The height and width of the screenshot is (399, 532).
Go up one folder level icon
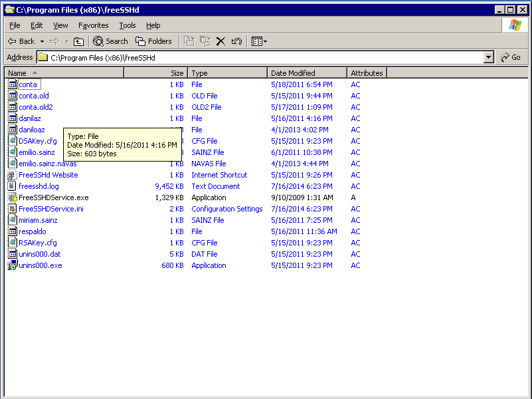79,41
